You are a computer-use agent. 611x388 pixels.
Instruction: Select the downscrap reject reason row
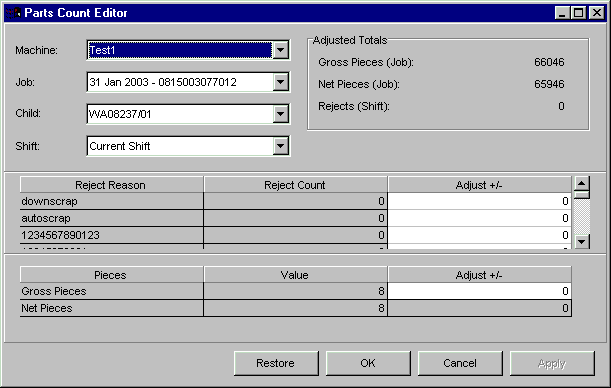pyautogui.click(x=111, y=201)
